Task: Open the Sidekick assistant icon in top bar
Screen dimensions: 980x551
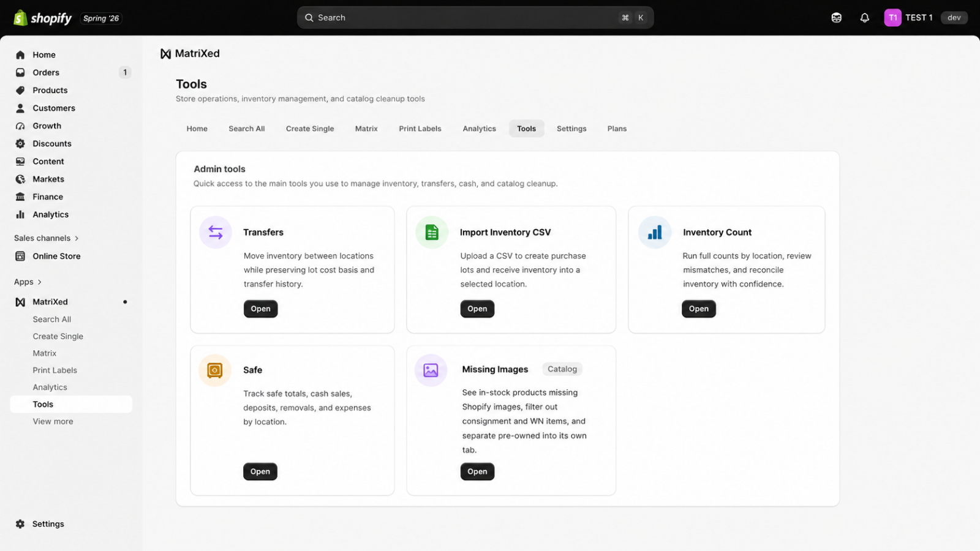Action: (836, 18)
